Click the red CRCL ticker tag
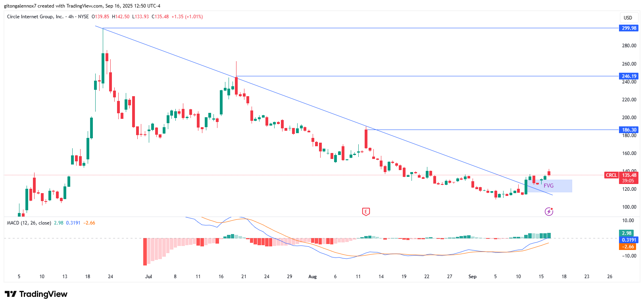Viewport: 644px width, 306px height. tap(611, 175)
